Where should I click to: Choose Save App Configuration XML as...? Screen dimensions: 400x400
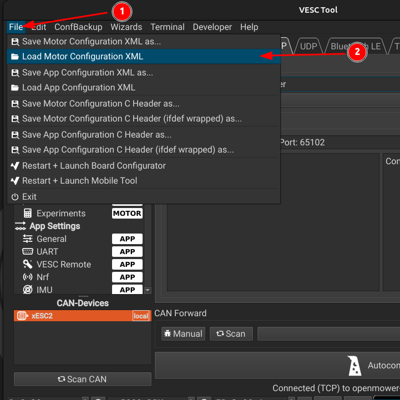[143, 73]
